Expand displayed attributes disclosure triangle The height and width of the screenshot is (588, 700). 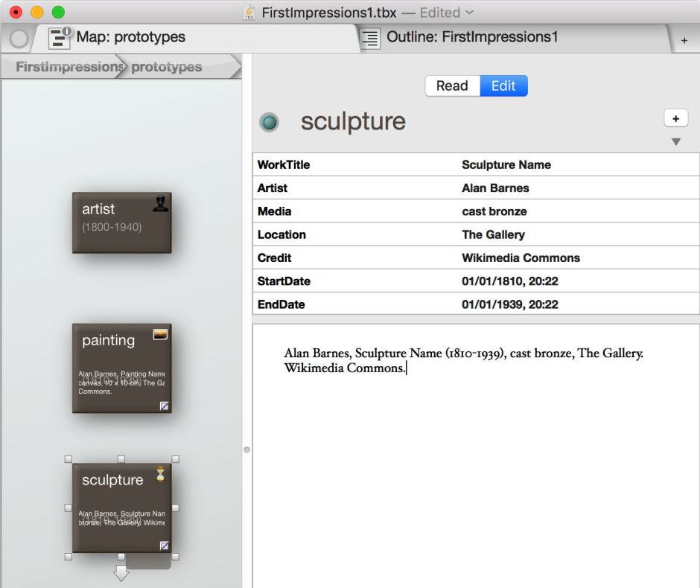pyautogui.click(x=676, y=141)
